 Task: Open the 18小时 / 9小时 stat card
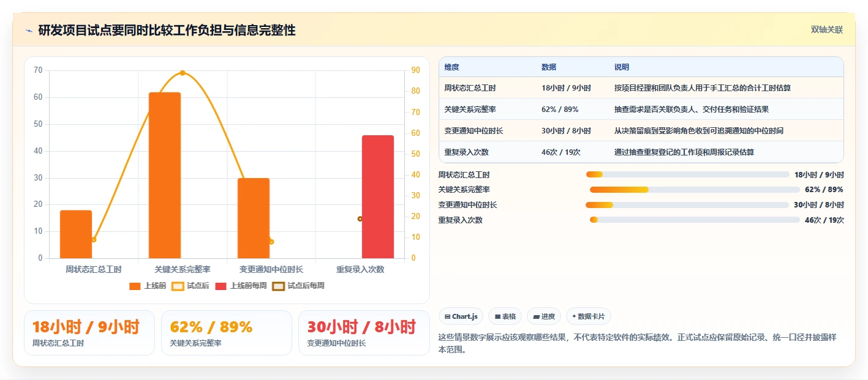[89, 333]
